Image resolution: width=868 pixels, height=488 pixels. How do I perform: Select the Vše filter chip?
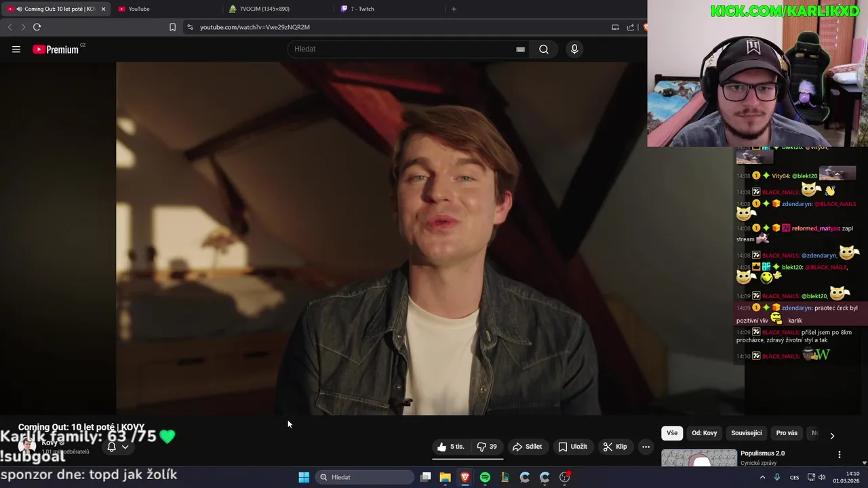tap(672, 433)
